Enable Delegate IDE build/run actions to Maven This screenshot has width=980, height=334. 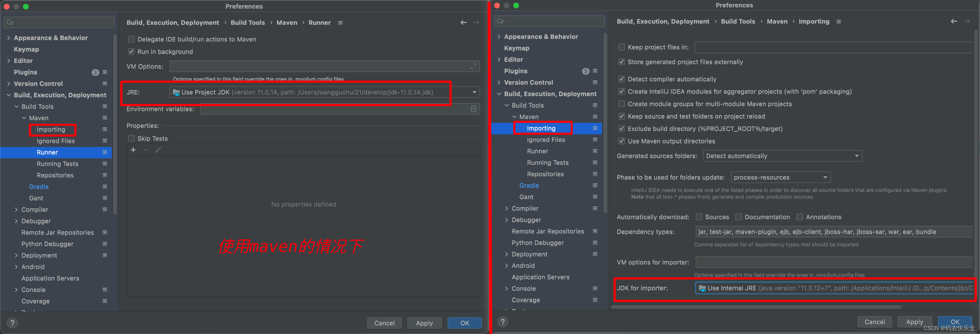[131, 39]
